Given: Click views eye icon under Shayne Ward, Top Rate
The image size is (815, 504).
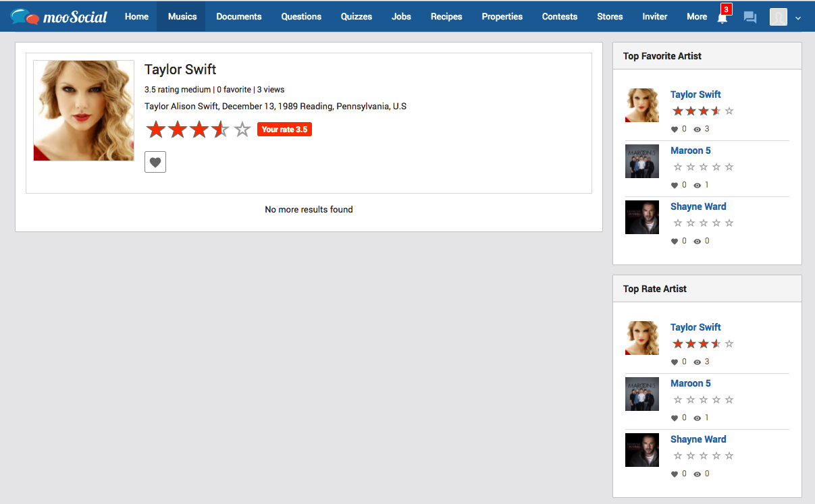Looking at the screenshot, I should click(698, 474).
